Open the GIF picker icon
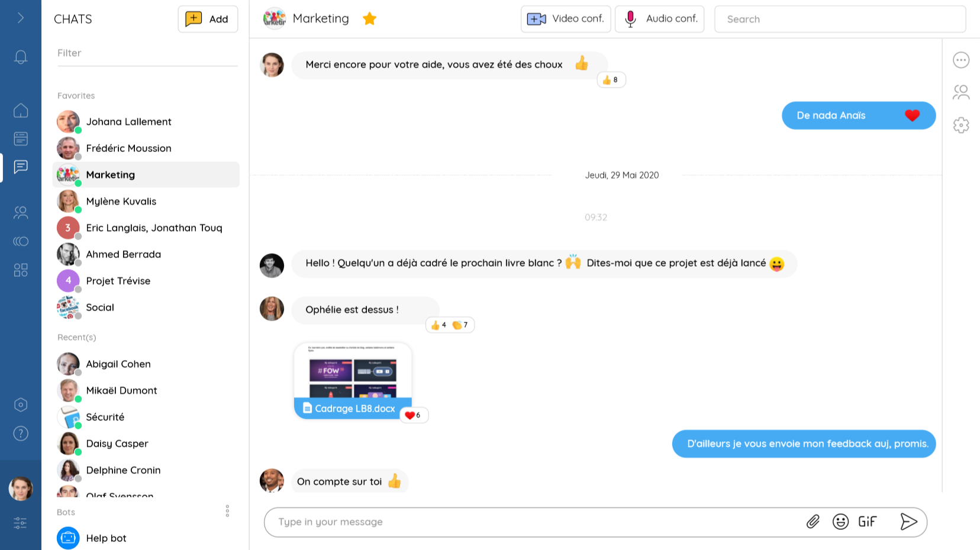This screenshot has width=980, height=550. pyautogui.click(x=867, y=522)
